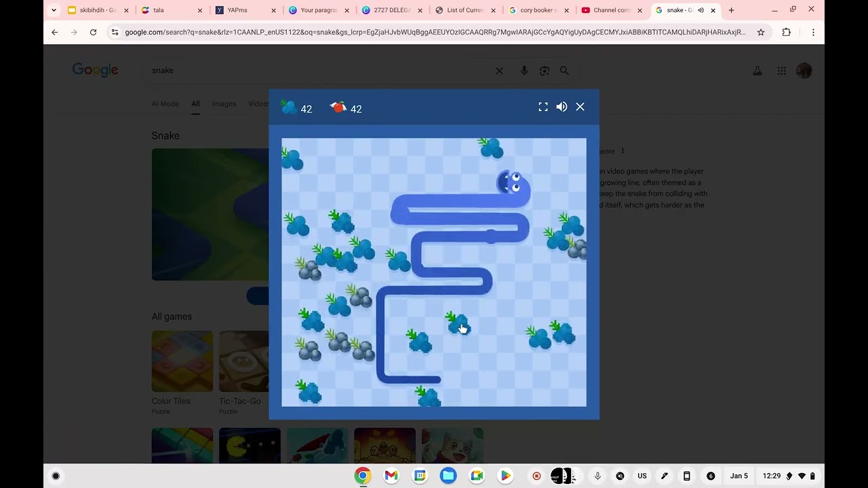Start a voice search with microphone

coord(524,70)
